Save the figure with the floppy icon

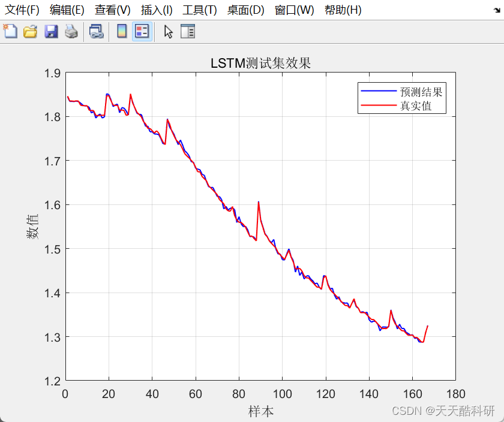(51, 32)
